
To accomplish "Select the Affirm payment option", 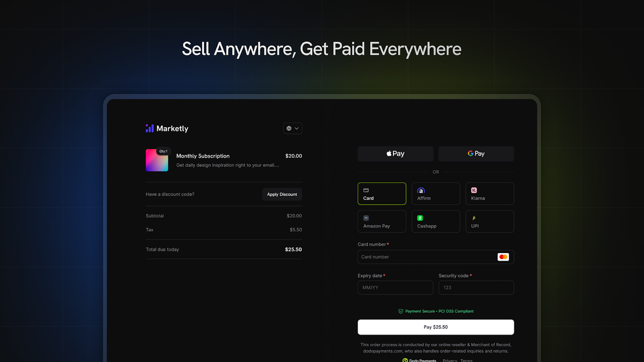I will pos(436,194).
